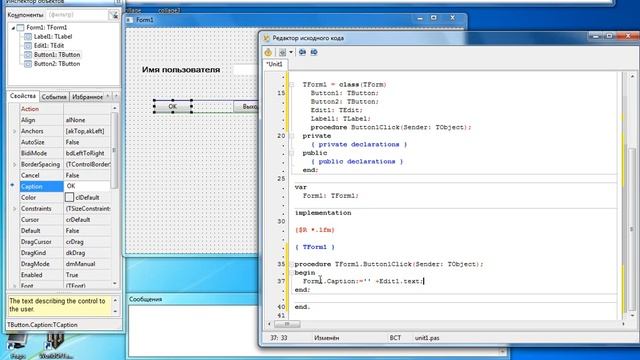Viewport: 640px width, 360px height.
Task: Expand the Font property
Action: click(14, 286)
